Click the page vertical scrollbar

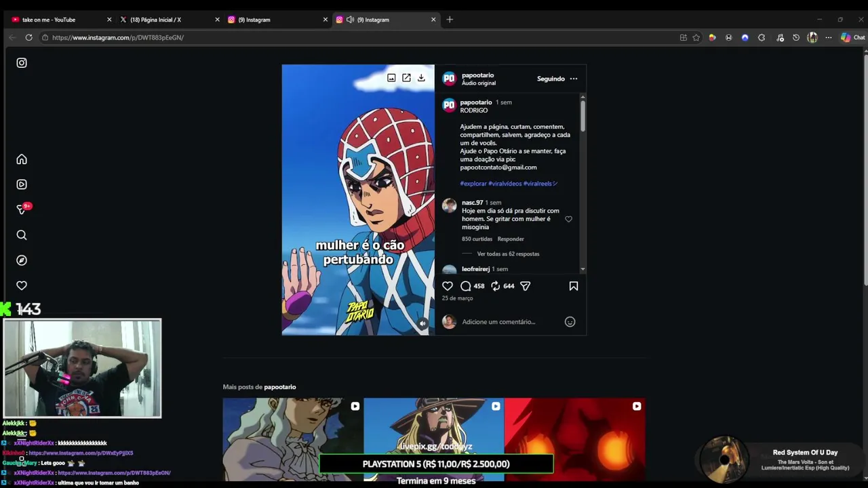coord(865,169)
